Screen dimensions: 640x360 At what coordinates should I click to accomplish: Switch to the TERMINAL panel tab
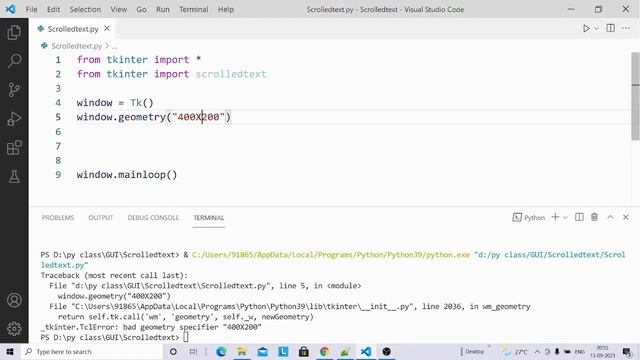coord(209,218)
